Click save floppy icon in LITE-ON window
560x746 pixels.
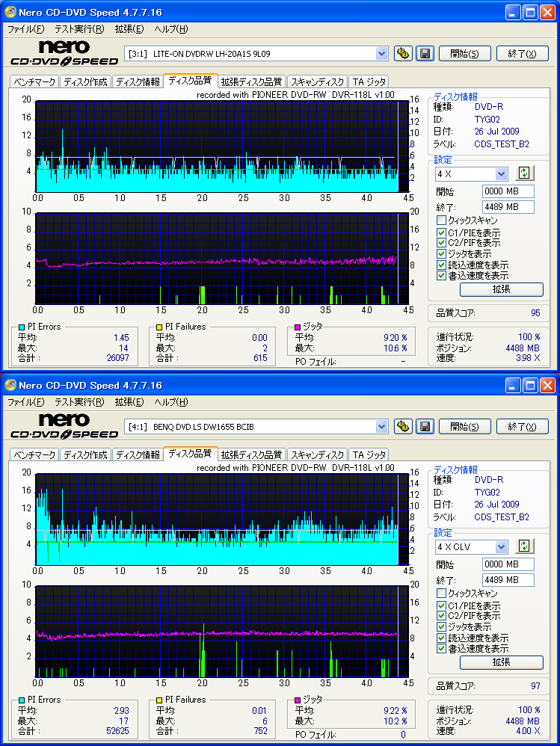(x=425, y=53)
